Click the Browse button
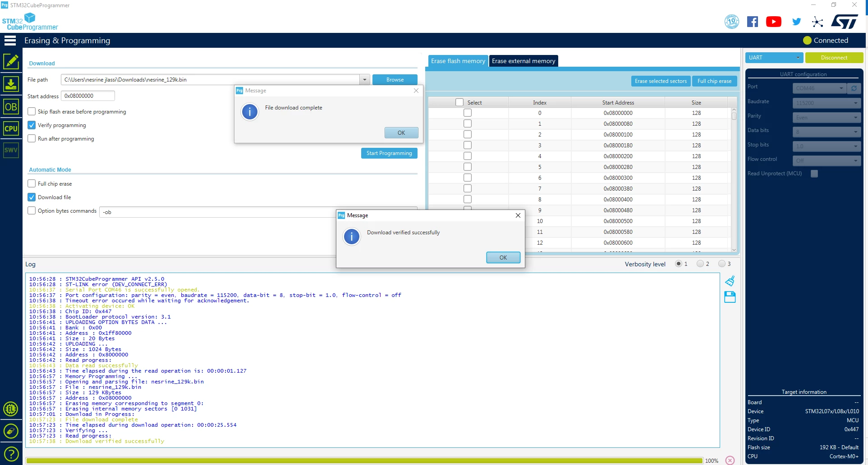Screen dimensions: 868x465 point(395,80)
